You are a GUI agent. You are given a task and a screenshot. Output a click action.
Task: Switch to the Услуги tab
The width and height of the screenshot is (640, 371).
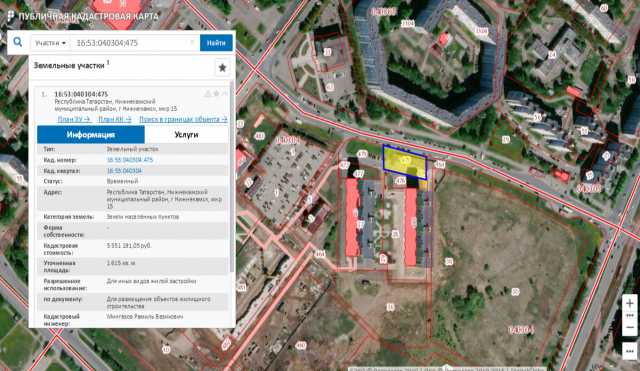pyautogui.click(x=186, y=135)
